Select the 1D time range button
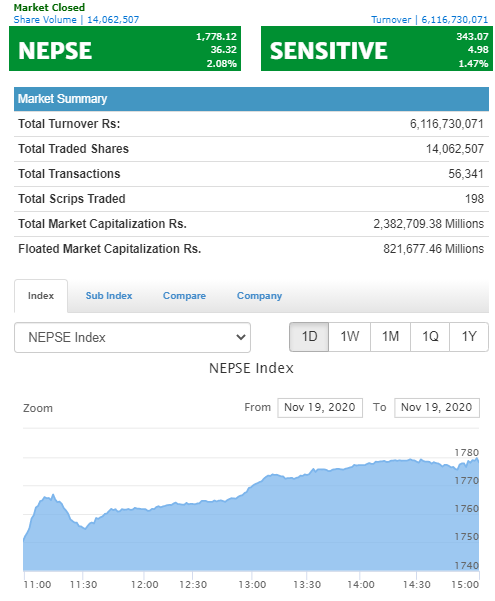Image resolution: width=495 pixels, height=601 pixels. (x=309, y=337)
